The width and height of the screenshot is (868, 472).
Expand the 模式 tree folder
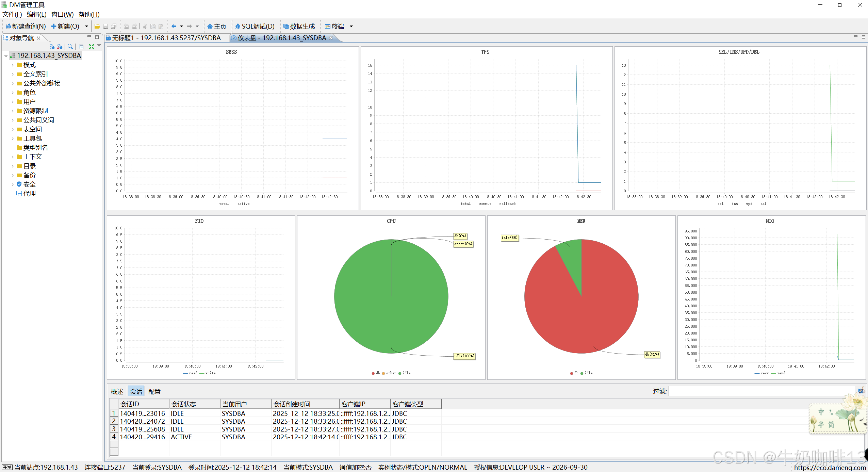(x=13, y=65)
